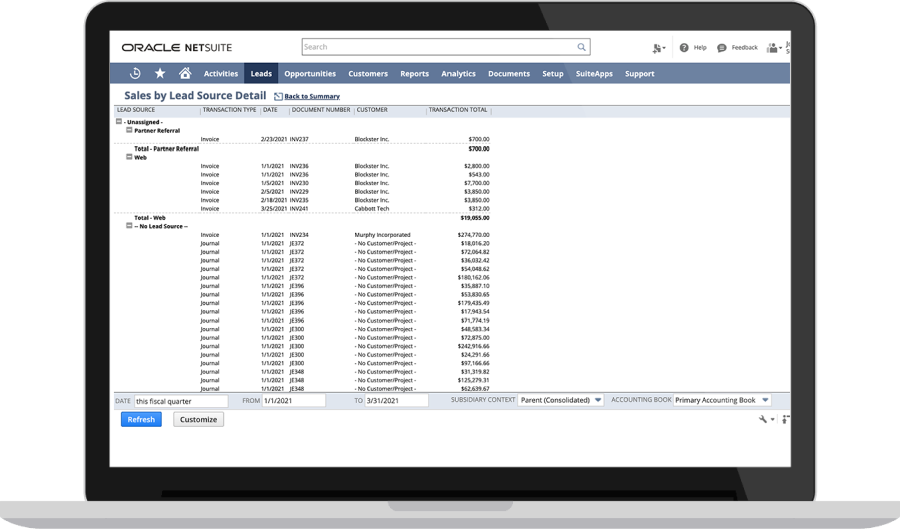Click the icon right of the wrench

point(786,419)
